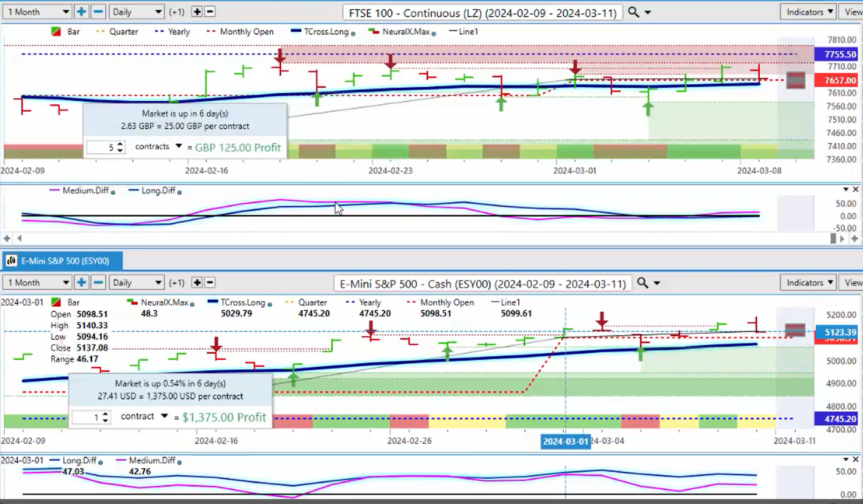Click View button on FTSE toolbar
Viewport: 863px width, 504px height.
(x=852, y=12)
